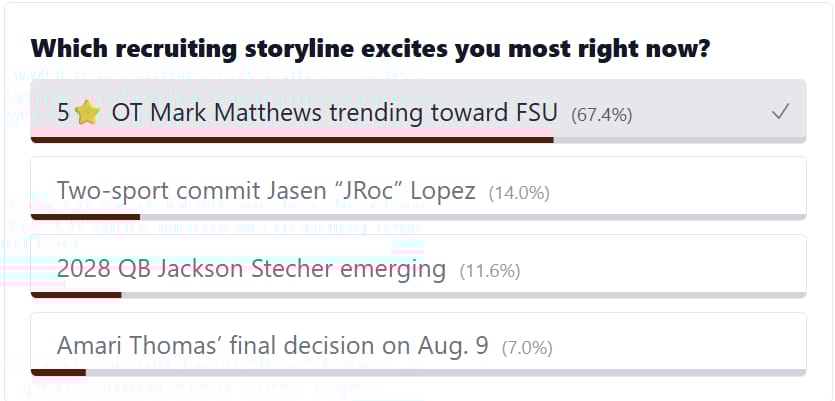Select the Mark Matthews trending toward FSU option
This screenshot has width=835, height=401.
click(419, 111)
